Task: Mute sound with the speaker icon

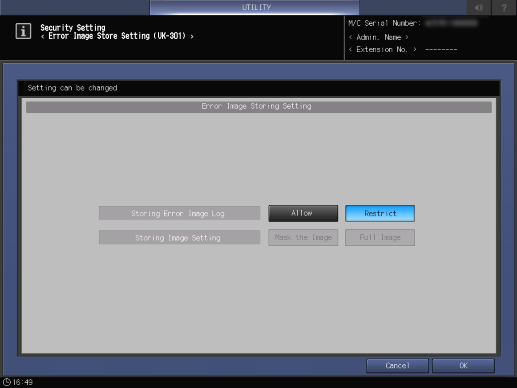Action: [479, 7]
